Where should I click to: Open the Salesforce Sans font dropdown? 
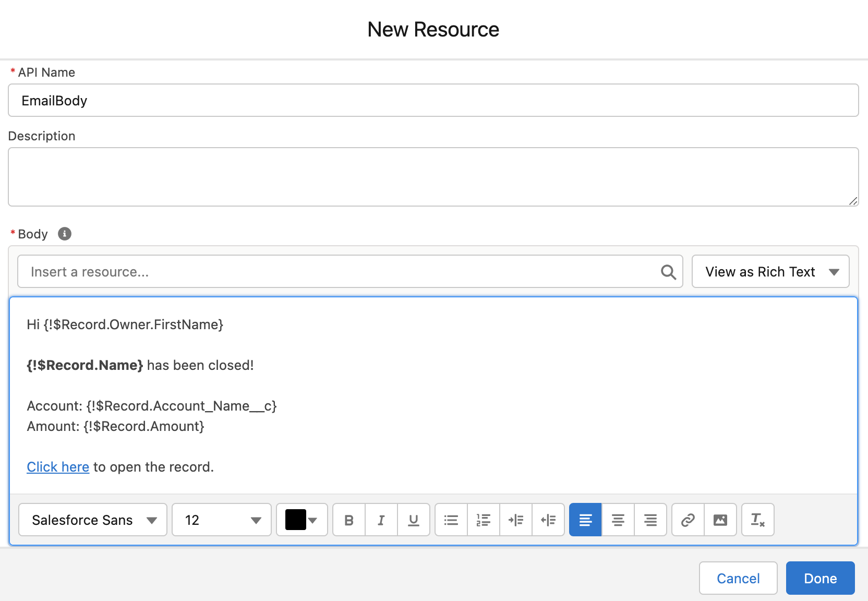(x=92, y=520)
